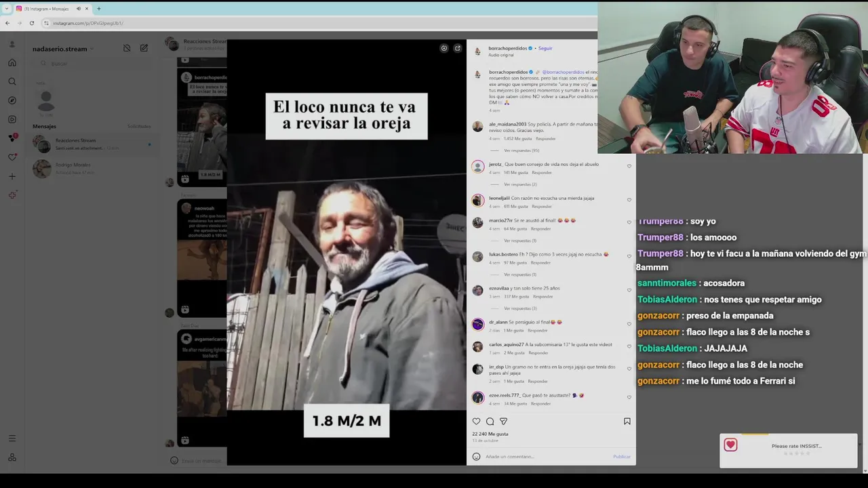Open Instagram Home from the sidebar
Image resolution: width=868 pixels, height=488 pixels.
12,62
